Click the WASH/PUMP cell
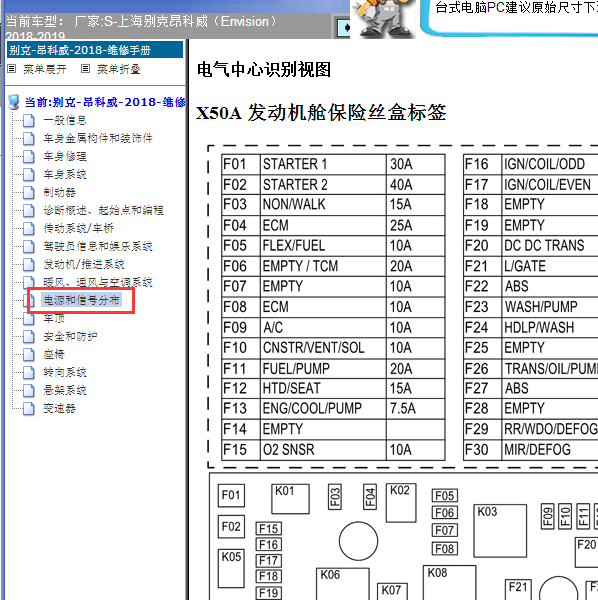Screen dimensions: 598x600 tap(550, 307)
